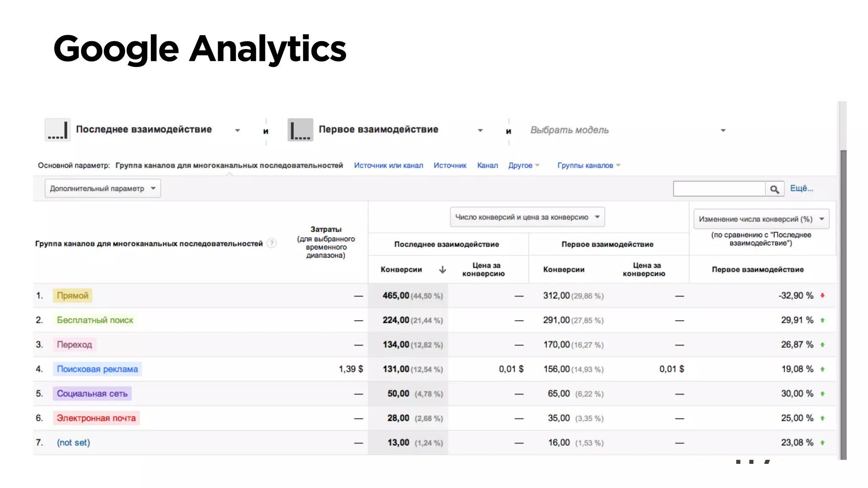Click the Last Interaction model icon

click(58, 130)
